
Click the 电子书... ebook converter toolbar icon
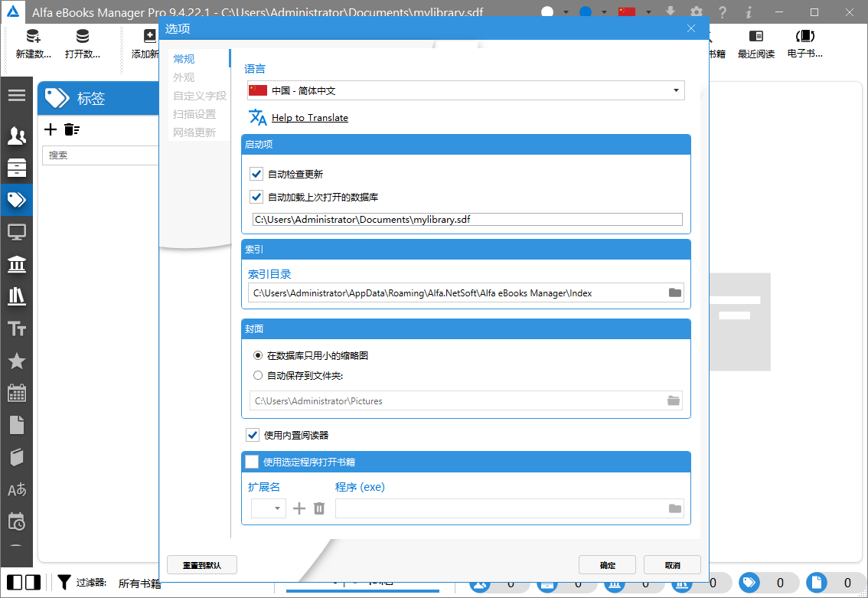coord(805,44)
